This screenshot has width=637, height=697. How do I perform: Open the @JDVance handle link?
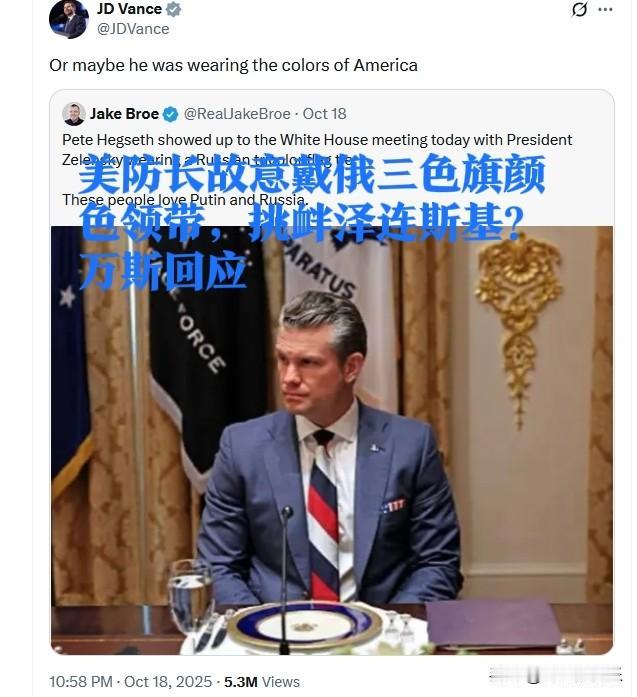[133, 29]
